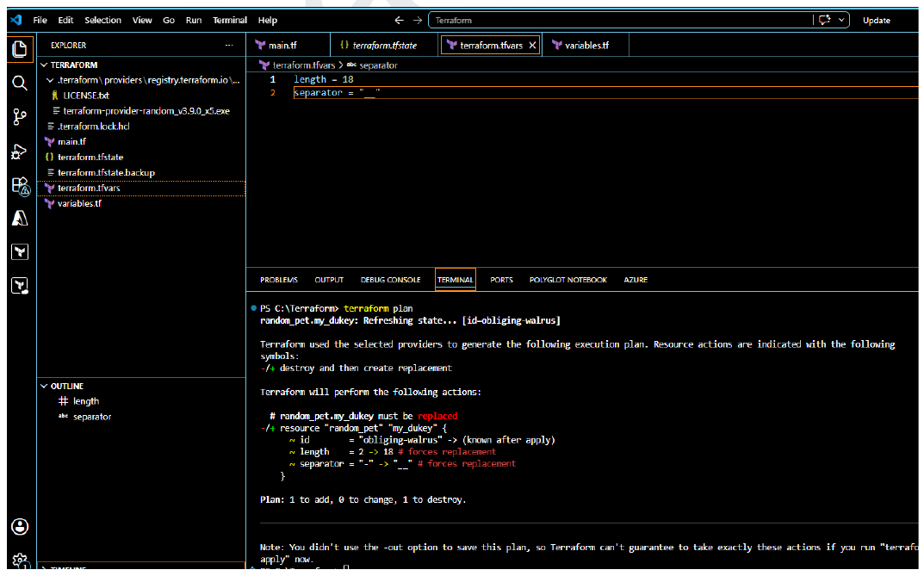The height and width of the screenshot is (576, 924).
Task: Go back with the left arrow
Action: tap(399, 20)
